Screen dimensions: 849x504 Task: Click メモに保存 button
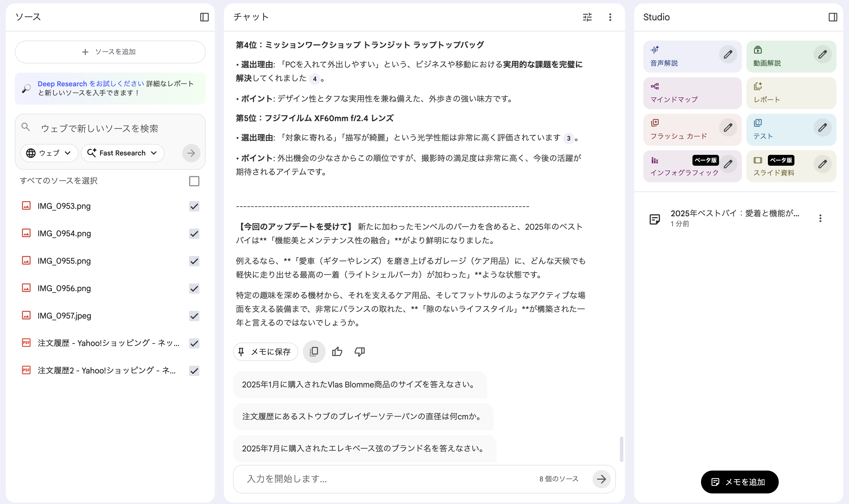pos(265,351)
